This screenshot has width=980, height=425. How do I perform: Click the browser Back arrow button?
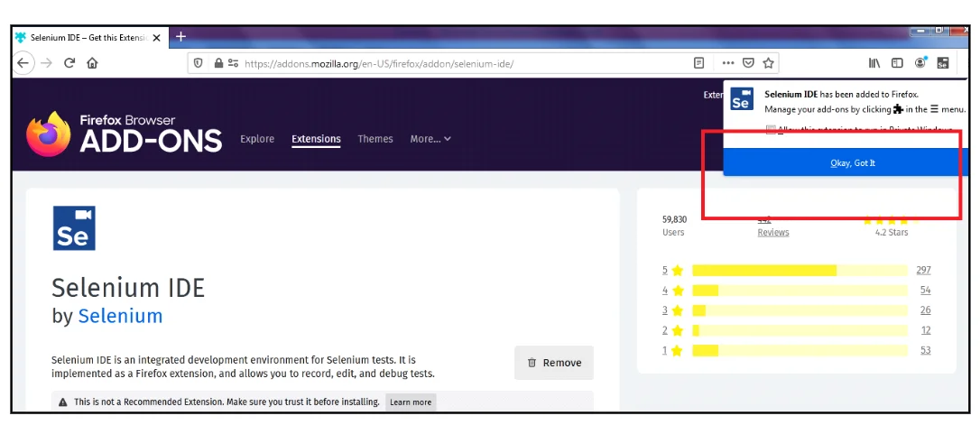pyautogui.click(x=23, y=63)
